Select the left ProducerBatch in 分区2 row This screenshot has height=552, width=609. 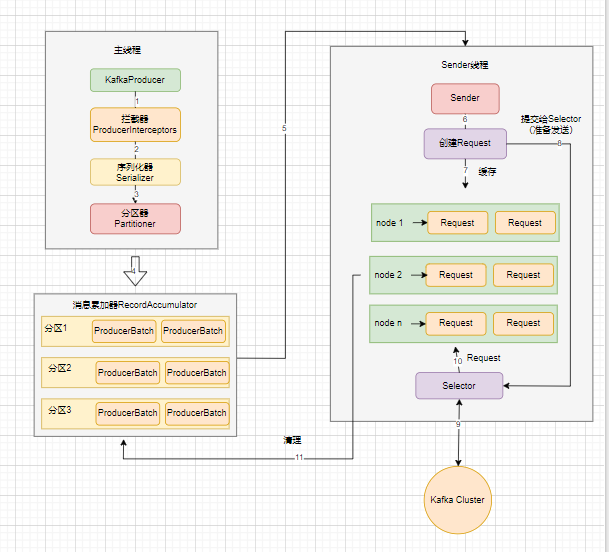[127, 373]
